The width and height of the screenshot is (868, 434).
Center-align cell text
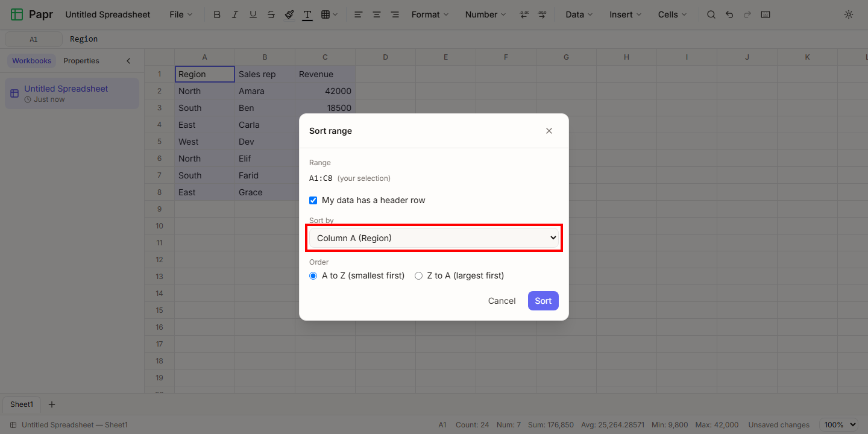376,14
